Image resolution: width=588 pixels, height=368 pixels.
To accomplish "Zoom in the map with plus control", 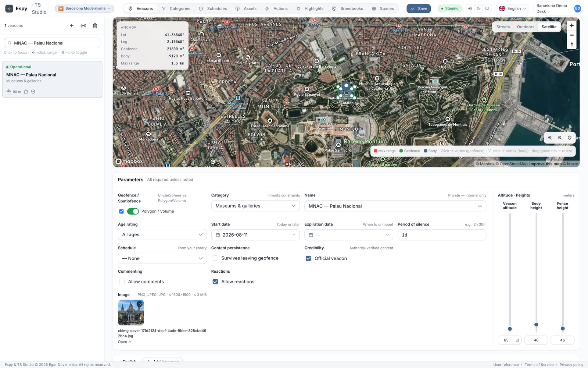I will pyautogui.click(x=571, y=25).
